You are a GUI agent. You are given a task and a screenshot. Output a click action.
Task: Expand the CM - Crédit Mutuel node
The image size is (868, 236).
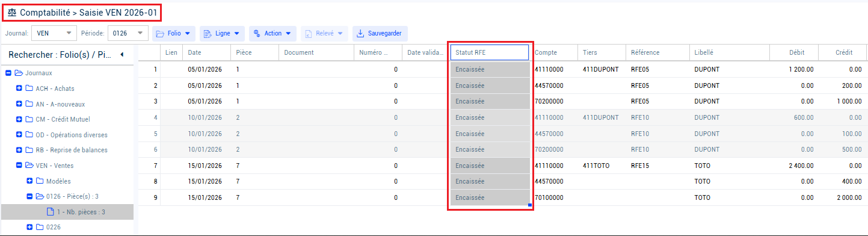pyautogui.click(x=19, y=119)
